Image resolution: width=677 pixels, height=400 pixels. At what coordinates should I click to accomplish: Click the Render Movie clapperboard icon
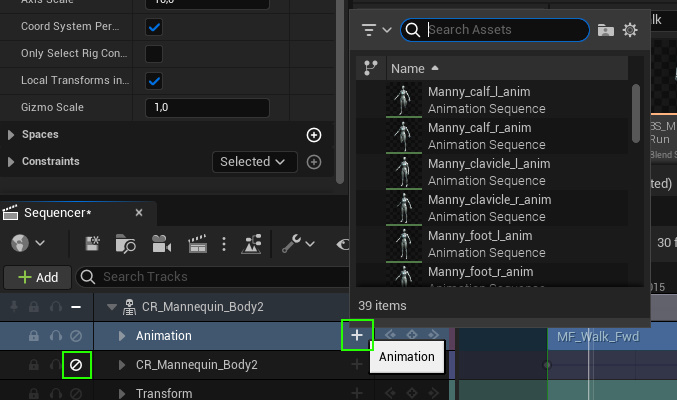click(197, 244)
